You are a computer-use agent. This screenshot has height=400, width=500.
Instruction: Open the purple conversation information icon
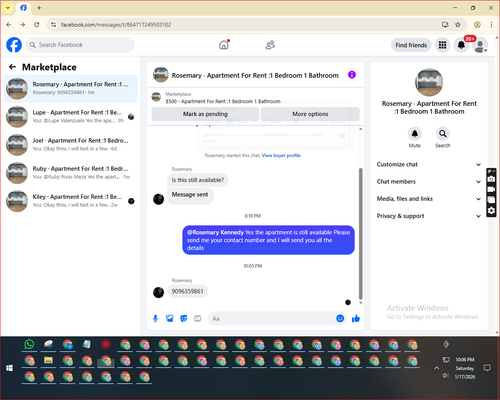[352, 75]
